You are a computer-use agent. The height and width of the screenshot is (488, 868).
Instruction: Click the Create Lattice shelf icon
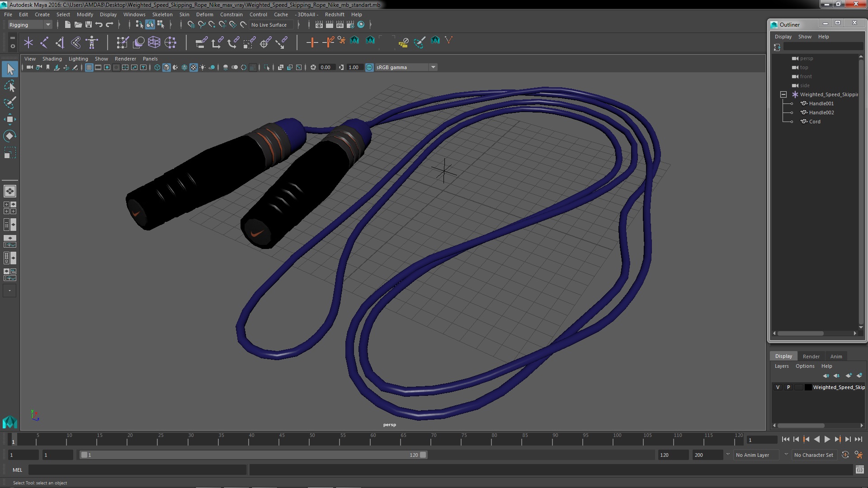154,43
